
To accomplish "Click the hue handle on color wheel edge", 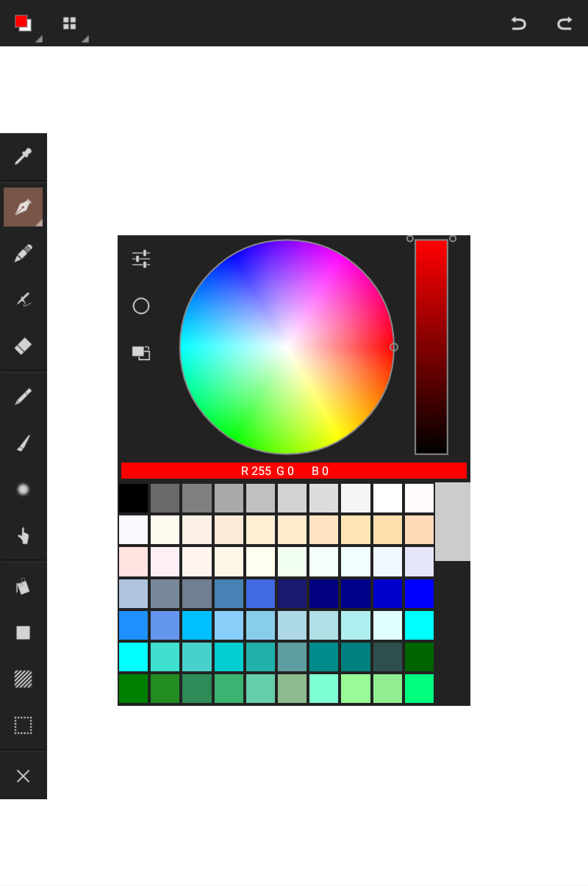I will [x=394, y=347].
